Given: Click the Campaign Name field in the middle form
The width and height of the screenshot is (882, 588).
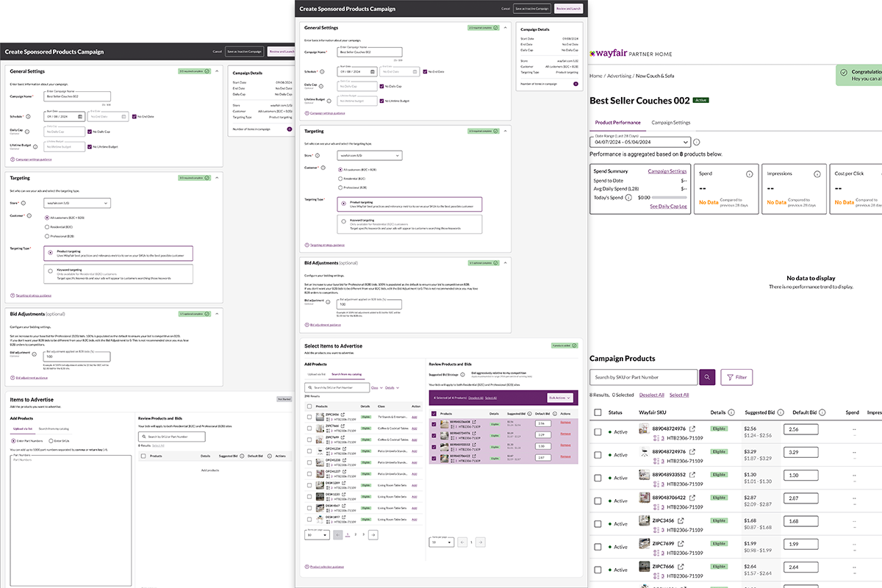Looking at the screenshot, I should [369, 53].
